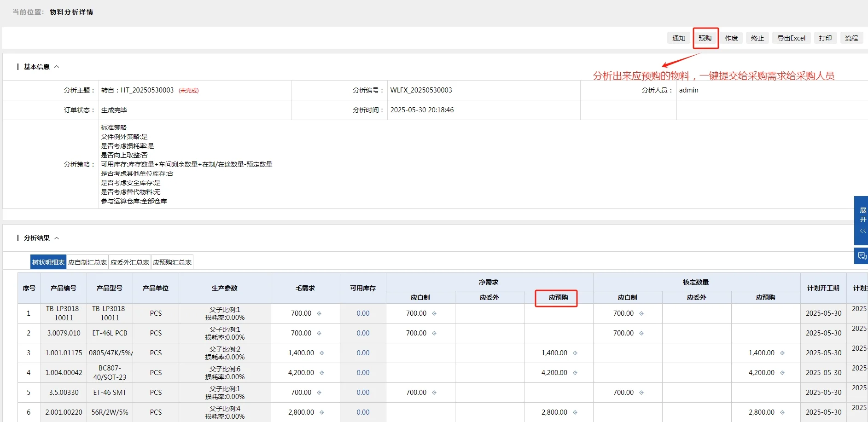Open the chat message icon on right edge
Viewport: 868px width, 422px height.
point(862,256)
